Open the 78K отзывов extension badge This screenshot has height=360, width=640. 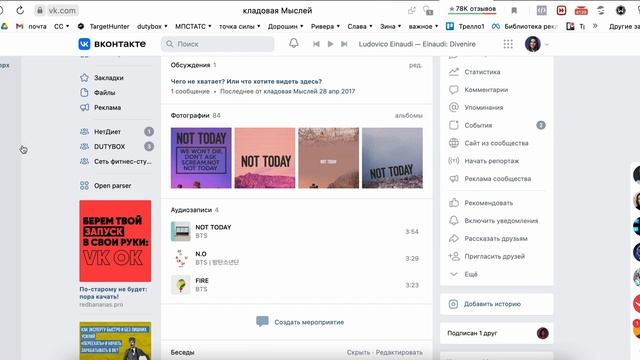472,9
